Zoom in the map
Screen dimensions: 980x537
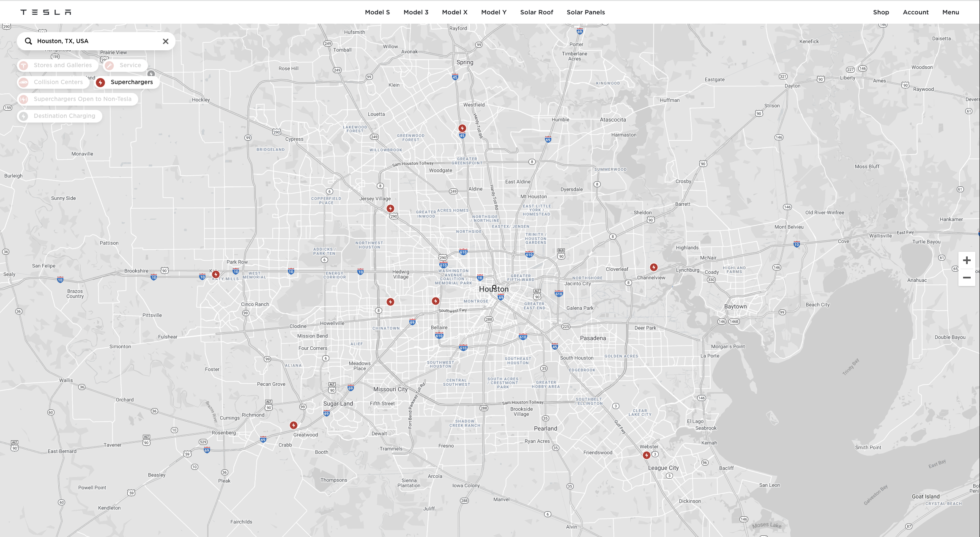click(x=966, y=260)
